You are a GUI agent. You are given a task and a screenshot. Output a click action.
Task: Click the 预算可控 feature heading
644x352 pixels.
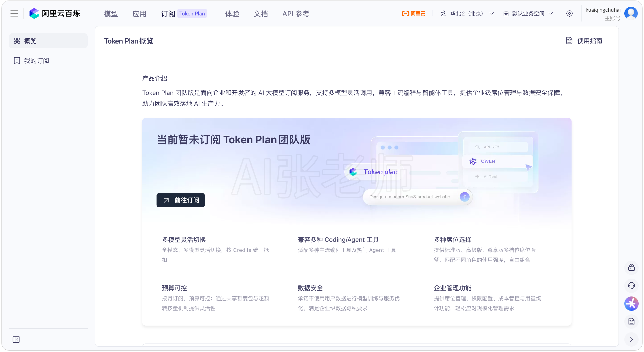click(174, 288)
